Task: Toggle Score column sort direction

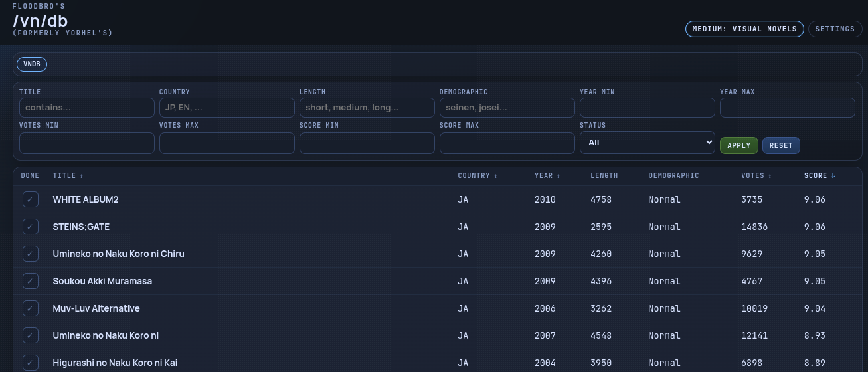Action: (x=820, y=176)
